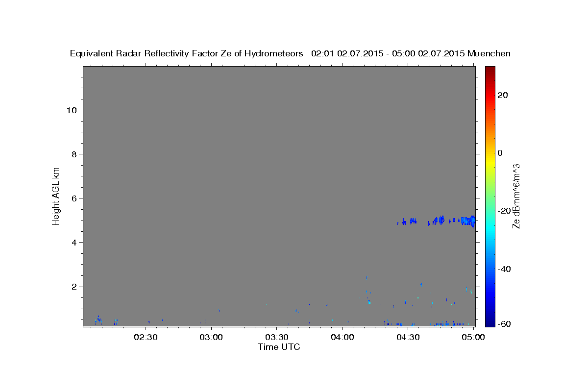Click the colorbar value '-40'
The height and width of the screenshot is (392, 588).
coord(504,269)
